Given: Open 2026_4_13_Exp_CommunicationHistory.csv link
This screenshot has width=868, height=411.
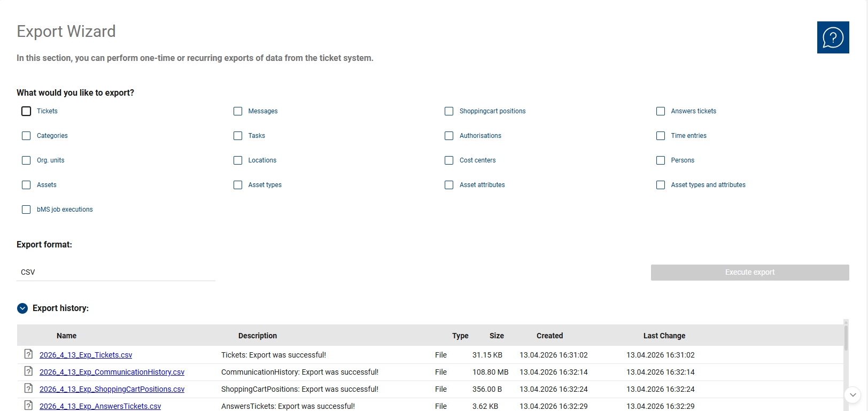Looking at the screenshot, I should point(112,372).
